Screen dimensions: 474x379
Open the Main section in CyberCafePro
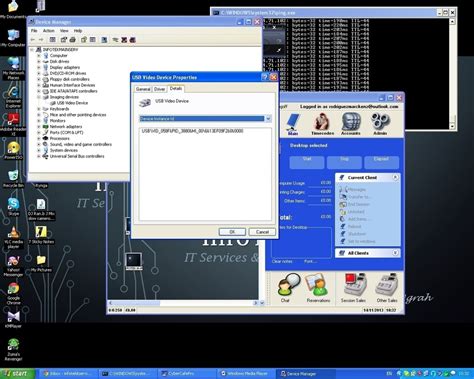293,124
